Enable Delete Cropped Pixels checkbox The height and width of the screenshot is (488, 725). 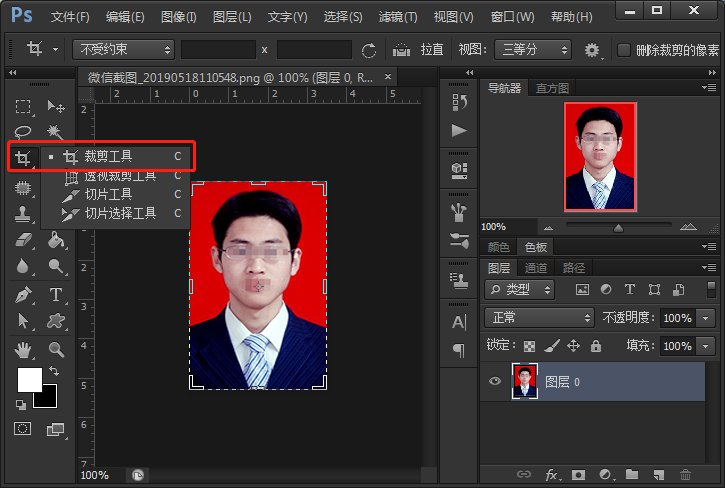click(x=624, y=49)
